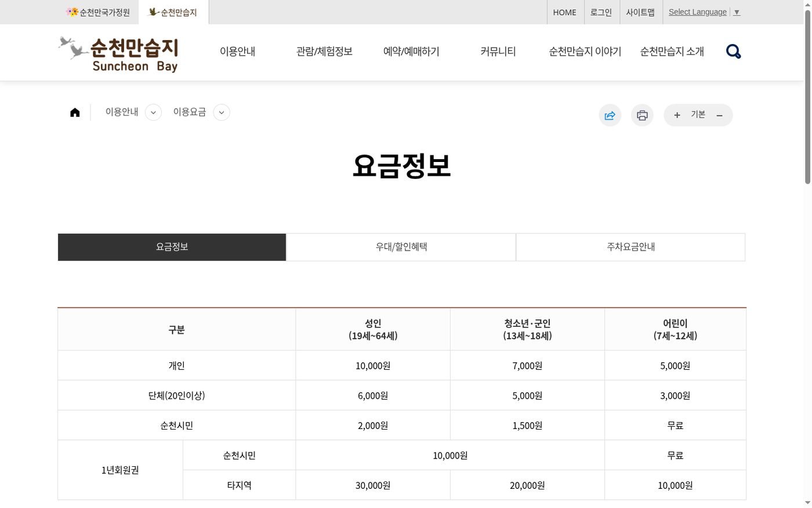Screen dimensions: 812x508
Task: Expand the 이용요금 breadcrumb dropdown
Action: [x=222, y=113]
